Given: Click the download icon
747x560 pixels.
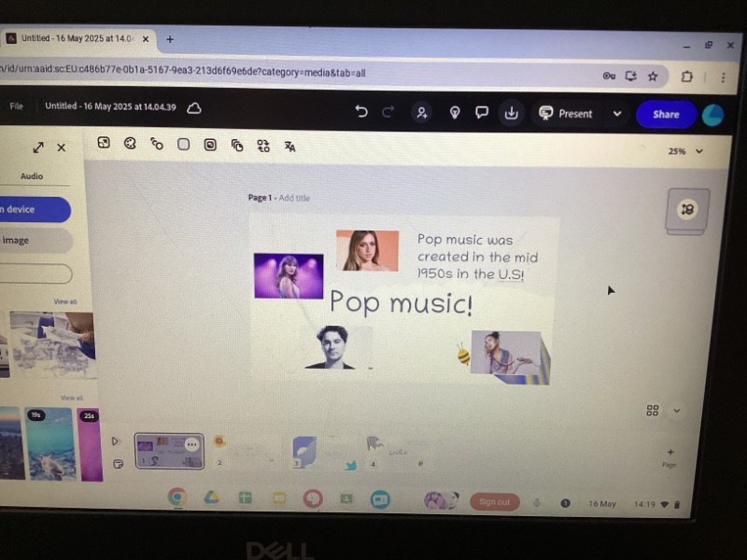Looking at the screenshot, I should pyautogui.click(x=511, y=113).
